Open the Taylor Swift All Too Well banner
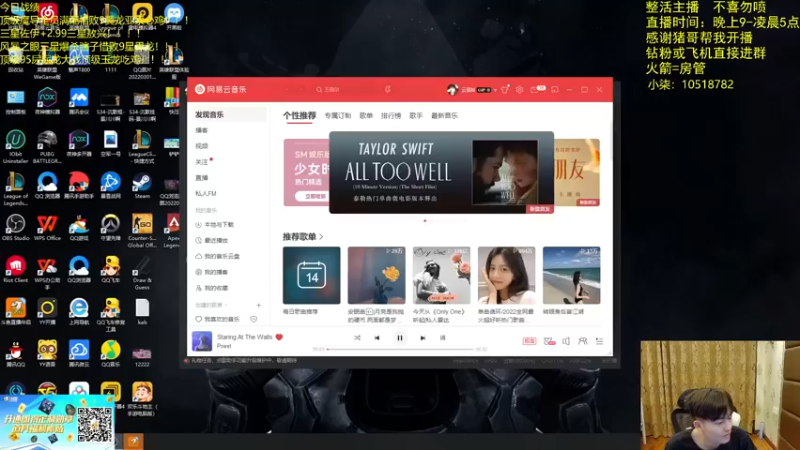The width and height of the screenshot is (800, 450). tap(441, 172)
